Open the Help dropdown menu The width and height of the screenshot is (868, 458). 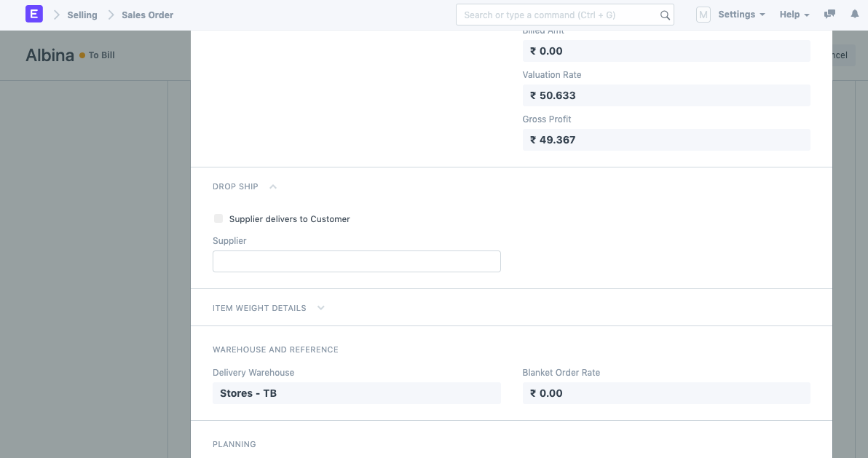794,15
